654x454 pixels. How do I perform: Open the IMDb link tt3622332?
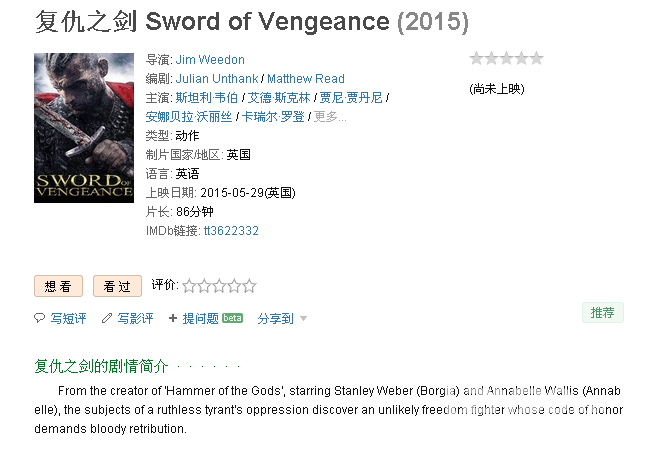tap(231, 231)
